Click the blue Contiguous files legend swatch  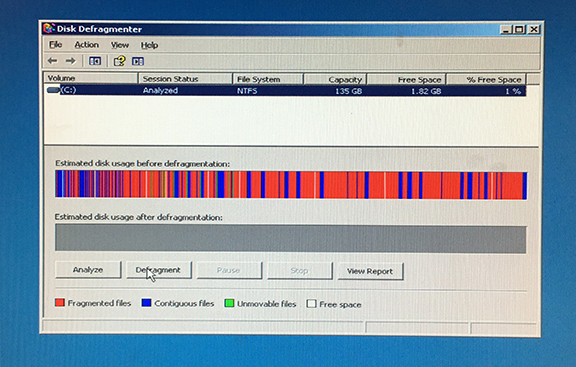tap(146, 303)
